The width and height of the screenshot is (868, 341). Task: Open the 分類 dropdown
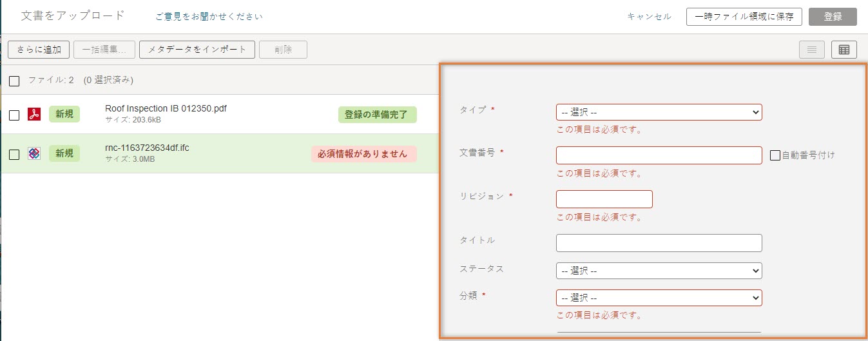pos(659,298)
